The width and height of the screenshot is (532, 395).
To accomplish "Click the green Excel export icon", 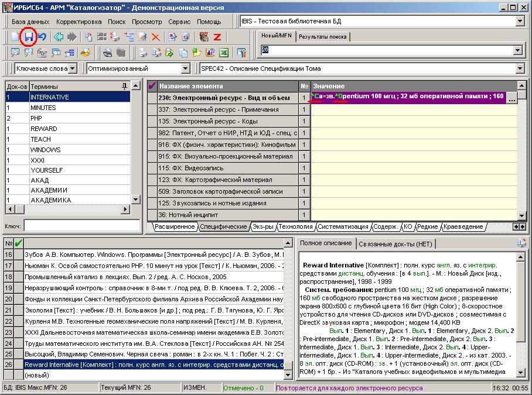I will click(223, 53).
